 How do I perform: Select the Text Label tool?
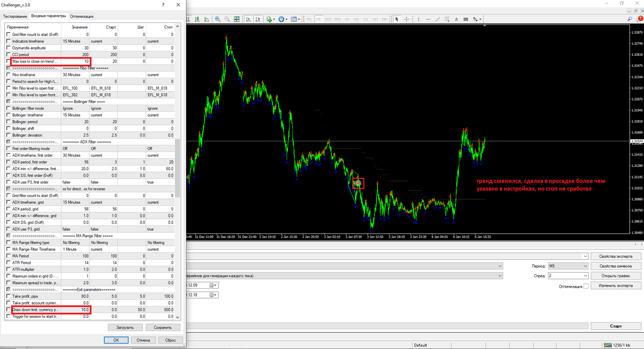pyautogui.click(x=466, y=19)
